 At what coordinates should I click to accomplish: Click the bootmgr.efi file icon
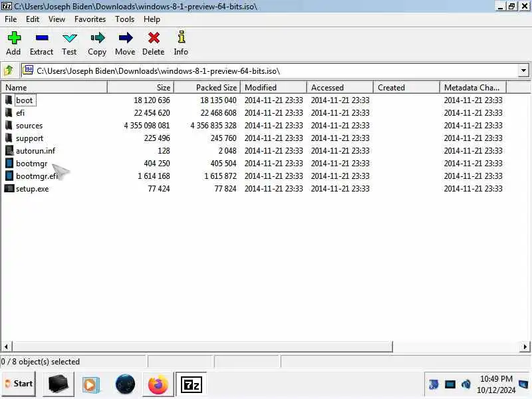[9, 176]
